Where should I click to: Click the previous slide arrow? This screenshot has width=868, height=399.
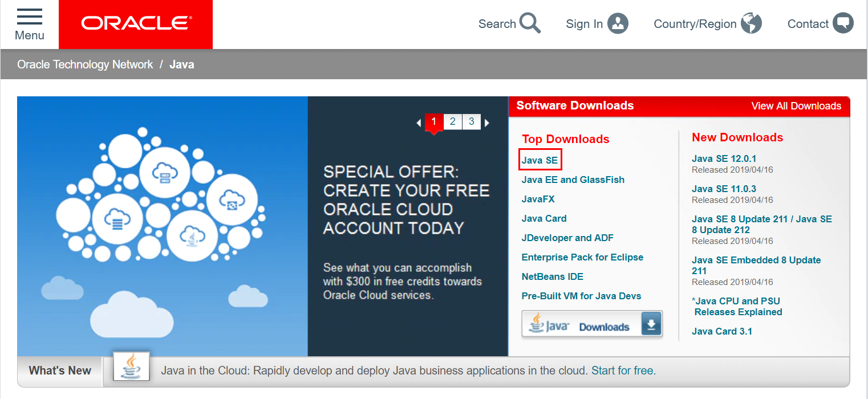[x=419, y=123]
